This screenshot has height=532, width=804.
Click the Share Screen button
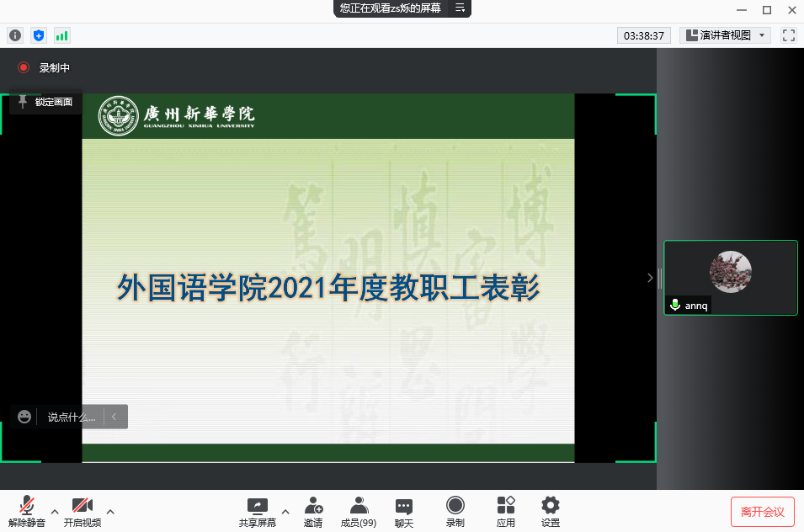point(257,511)
